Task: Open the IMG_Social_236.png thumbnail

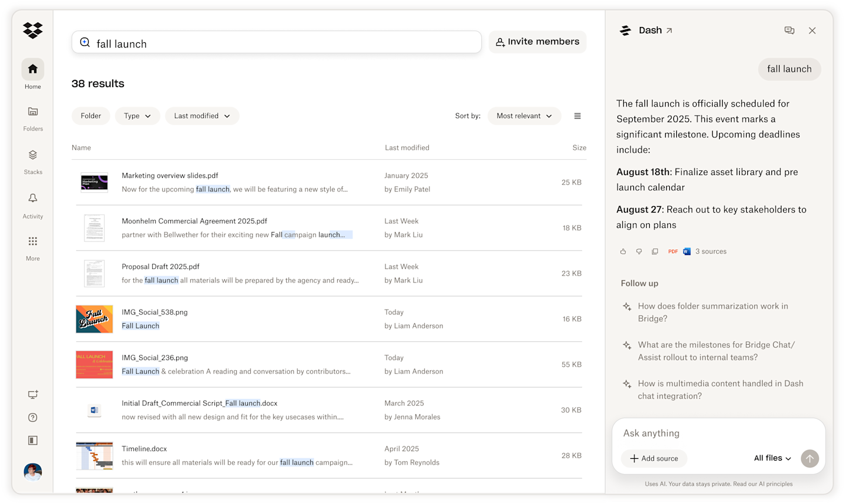Action: click(x=94, y=365)
